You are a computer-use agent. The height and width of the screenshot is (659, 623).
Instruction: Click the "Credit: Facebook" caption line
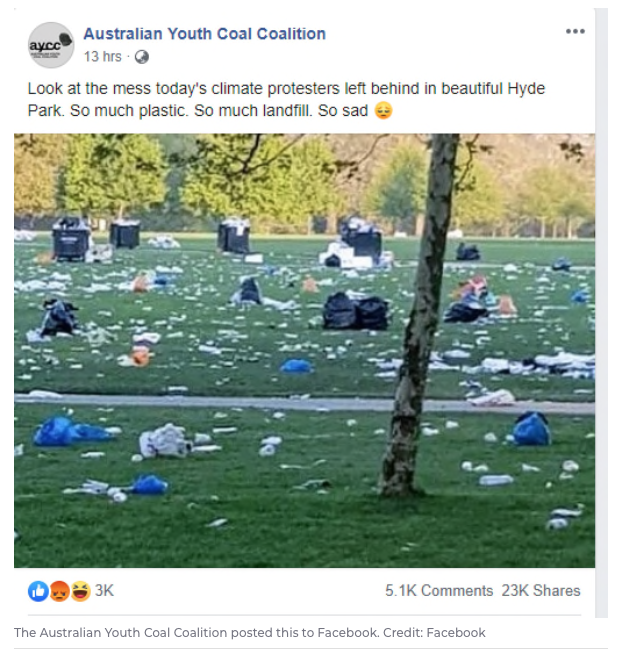250,633
